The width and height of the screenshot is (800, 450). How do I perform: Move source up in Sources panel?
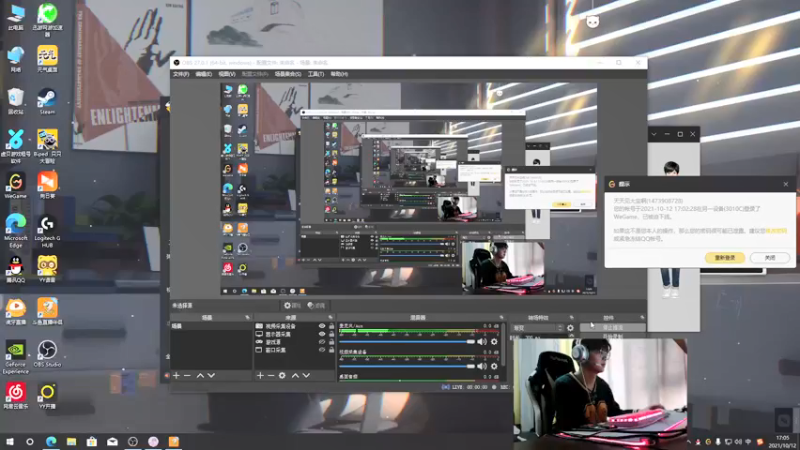tap(295, 376)
